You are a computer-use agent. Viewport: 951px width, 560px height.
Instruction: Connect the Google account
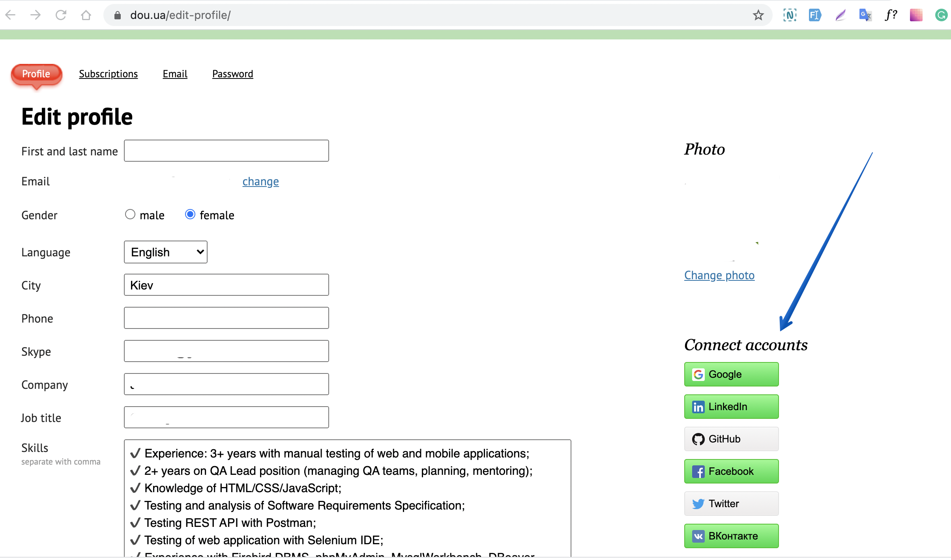(731, 374)
